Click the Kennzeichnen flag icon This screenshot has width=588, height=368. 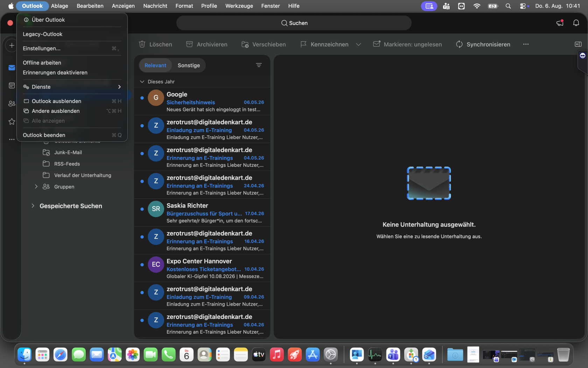click(303, 44)
